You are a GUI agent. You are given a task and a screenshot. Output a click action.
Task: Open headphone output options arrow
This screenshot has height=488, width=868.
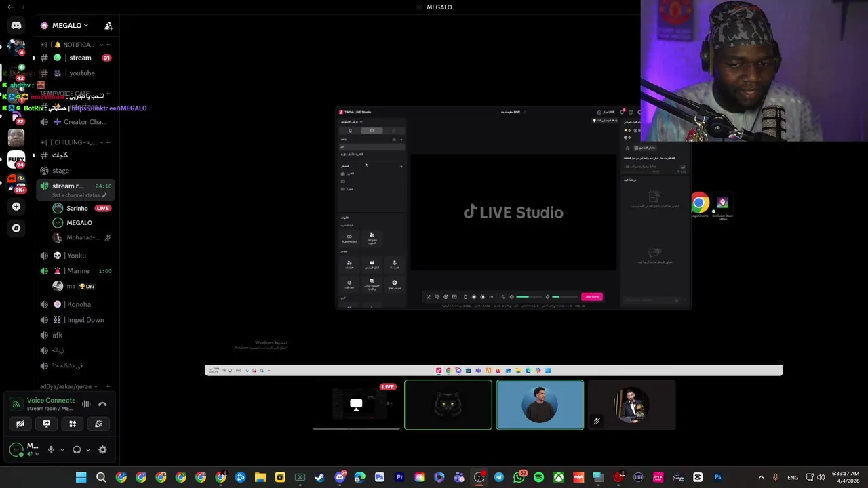tap(88, 449)
